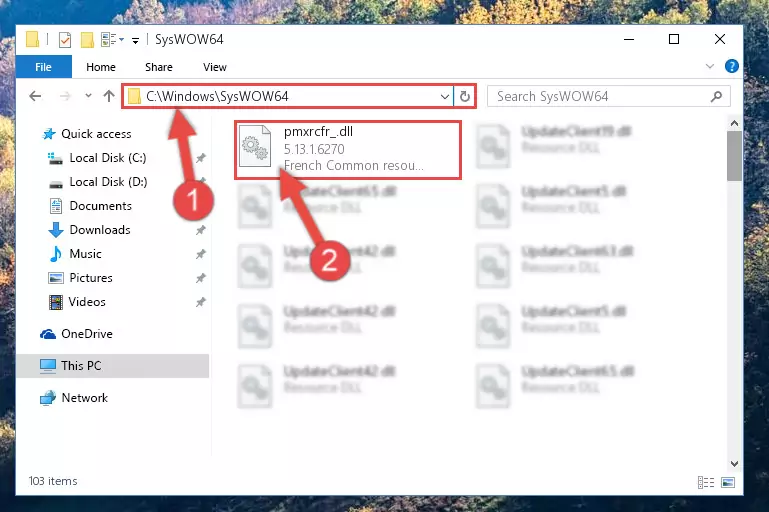Viewport: 769px width, 512px height.
Task: Open the File menu tab
Action: [44, 67]
